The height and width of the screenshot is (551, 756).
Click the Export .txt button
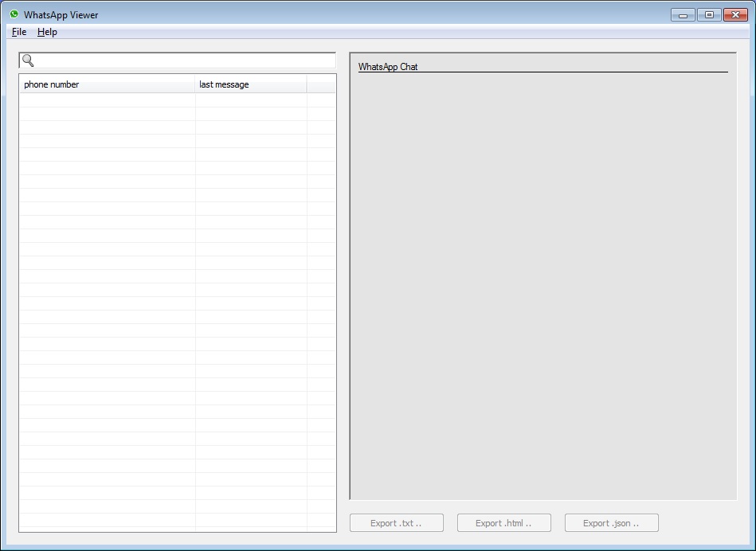(396, 523)
